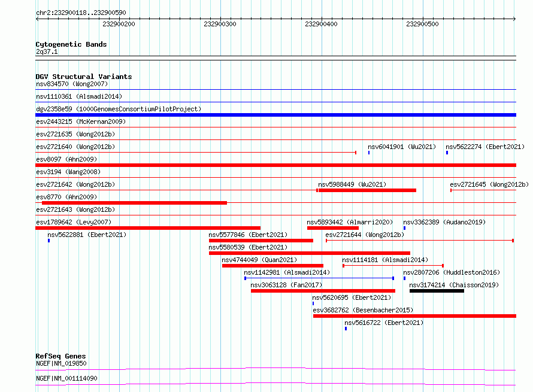The height and width of the screenshot is (392, 533).
Task: Open nsv5622274 (Ebert2021) variant label
Action: click(485, 147)
